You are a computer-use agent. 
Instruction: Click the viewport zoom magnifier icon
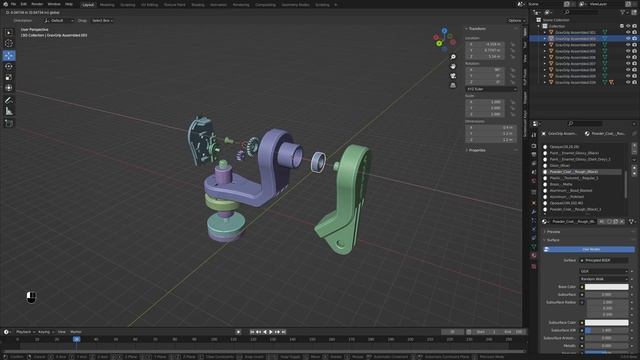click(453, 57)
